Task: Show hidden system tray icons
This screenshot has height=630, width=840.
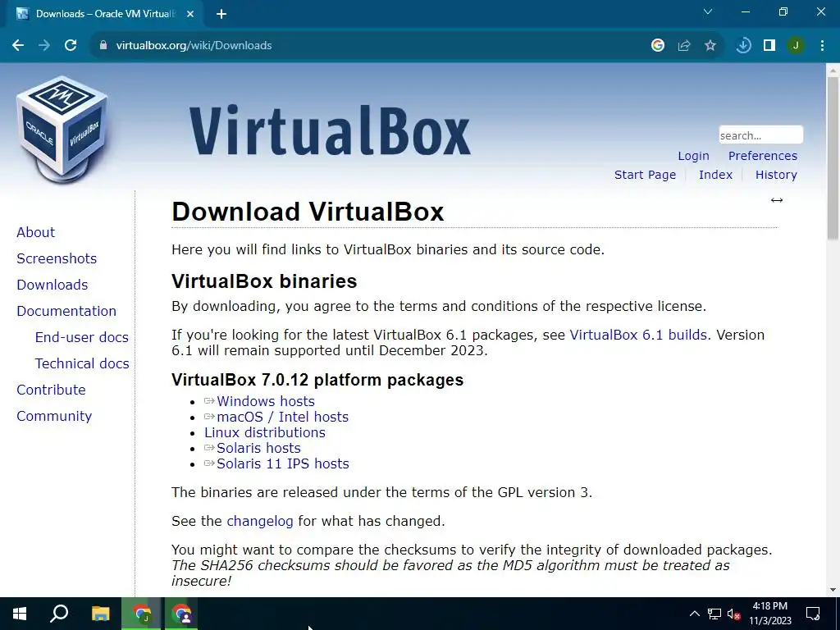Action: pyautogui.click(x=694, y=614)
